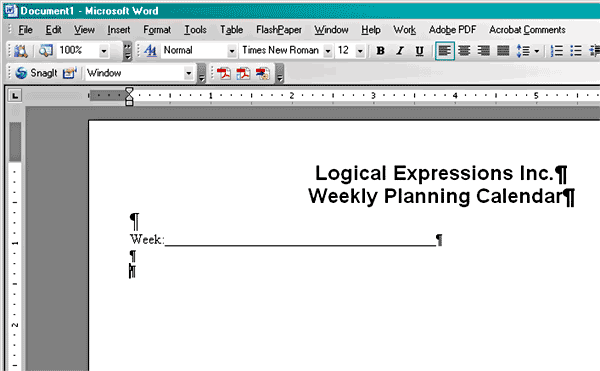Click Convert to PDF and Send for Review
Viewport: 600px width, 371px height.
click(x=263, y=73)
